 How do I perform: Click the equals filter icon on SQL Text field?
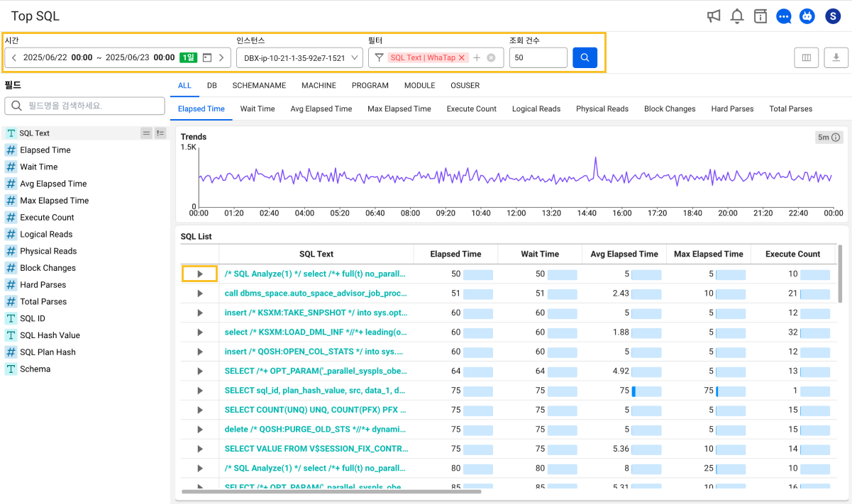(x=146, y=133)
